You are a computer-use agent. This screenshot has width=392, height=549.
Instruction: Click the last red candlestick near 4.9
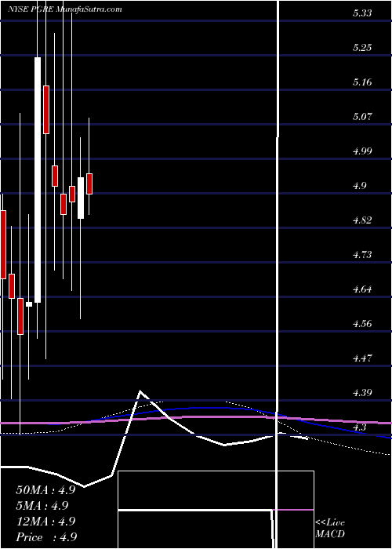[x=89, y=184]
